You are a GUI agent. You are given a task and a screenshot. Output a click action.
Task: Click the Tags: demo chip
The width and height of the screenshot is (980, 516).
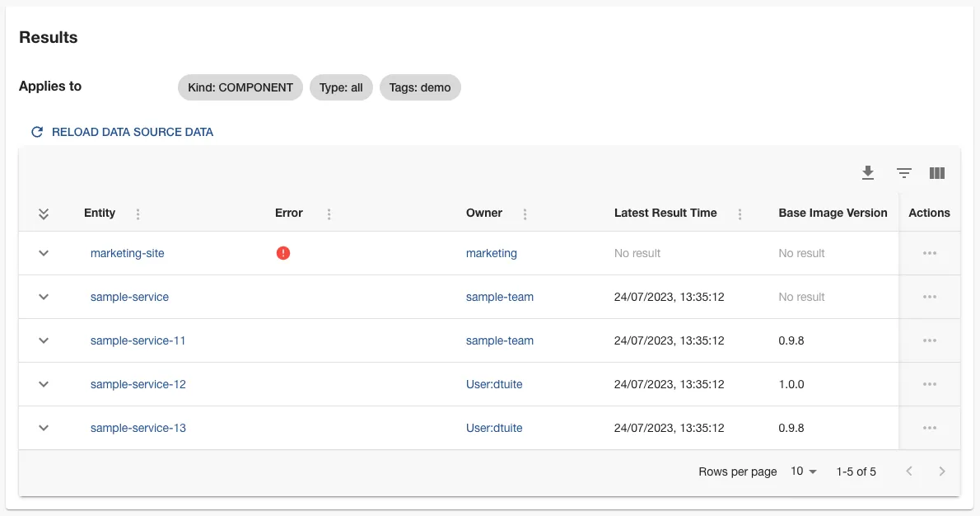420,87
